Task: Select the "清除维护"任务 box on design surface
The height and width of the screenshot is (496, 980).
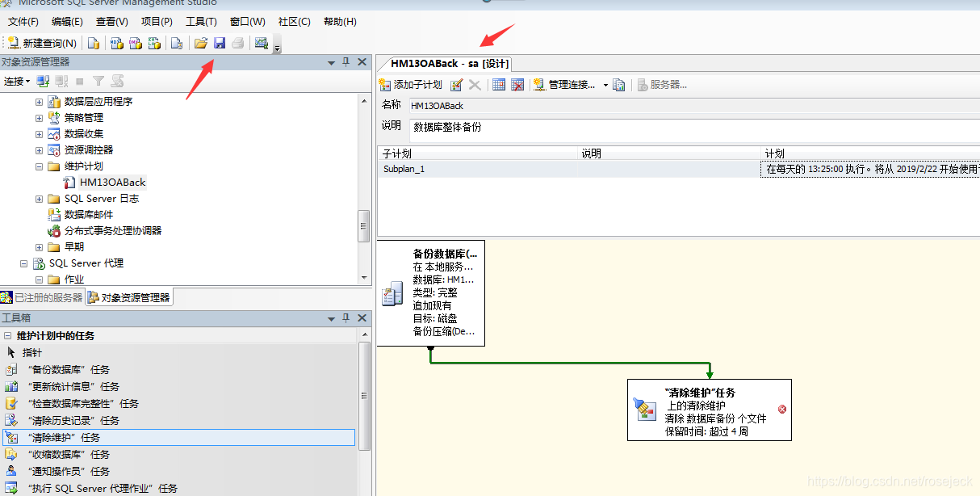Action: [x=710, y=410]
